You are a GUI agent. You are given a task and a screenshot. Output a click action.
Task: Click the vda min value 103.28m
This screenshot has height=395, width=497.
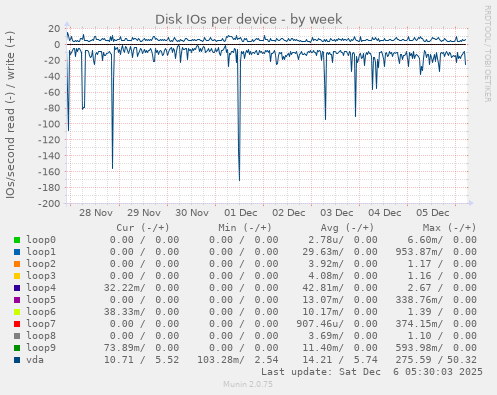(x=221, y=360)
